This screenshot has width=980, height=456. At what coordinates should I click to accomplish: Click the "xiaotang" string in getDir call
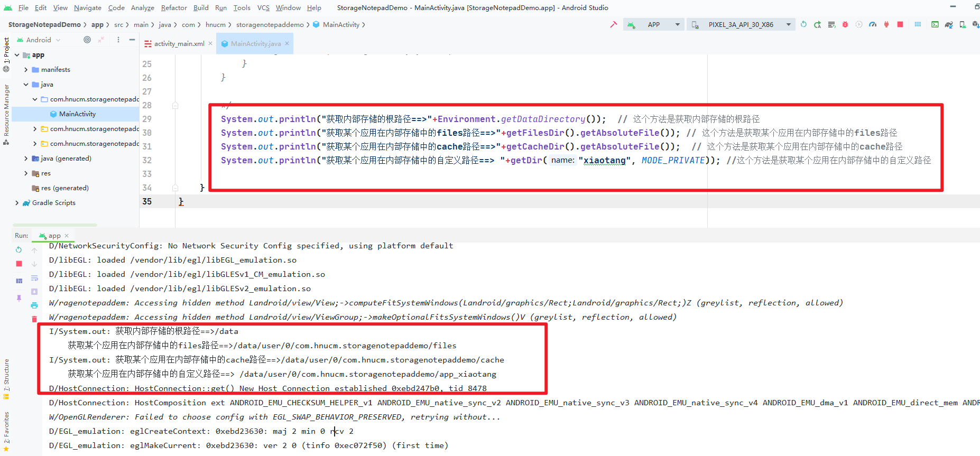[x=605, y=161]
